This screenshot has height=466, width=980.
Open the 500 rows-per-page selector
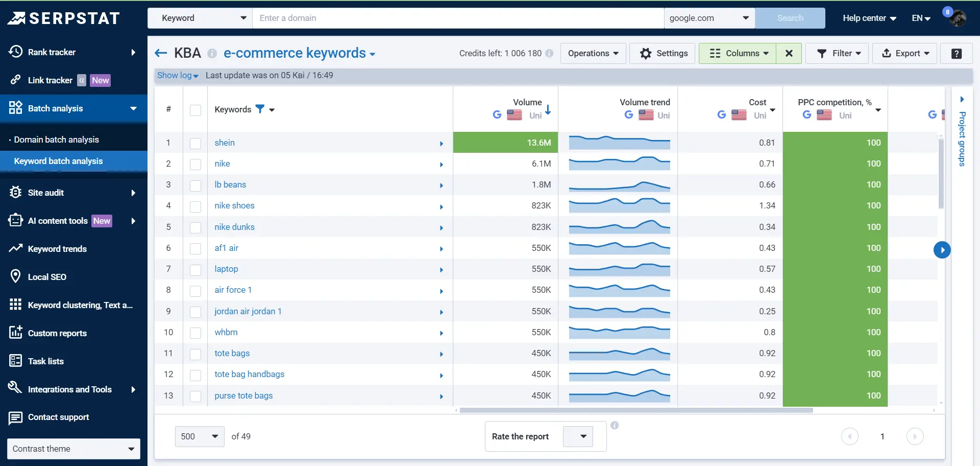pyautogui.click(x=199, y=436)
